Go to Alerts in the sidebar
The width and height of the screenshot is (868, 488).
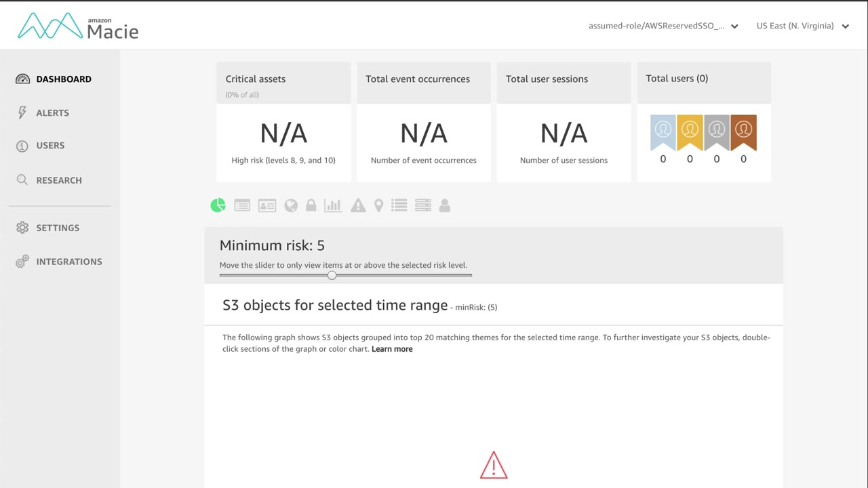pyautogui.click(x=52, y=113)
